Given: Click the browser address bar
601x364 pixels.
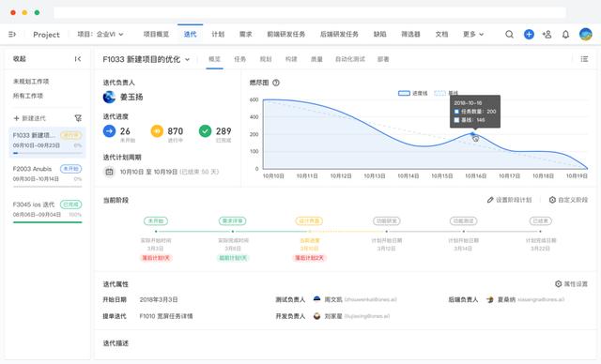Looking at the screenshot, I should pyautogui.click(x=310, y=12).
